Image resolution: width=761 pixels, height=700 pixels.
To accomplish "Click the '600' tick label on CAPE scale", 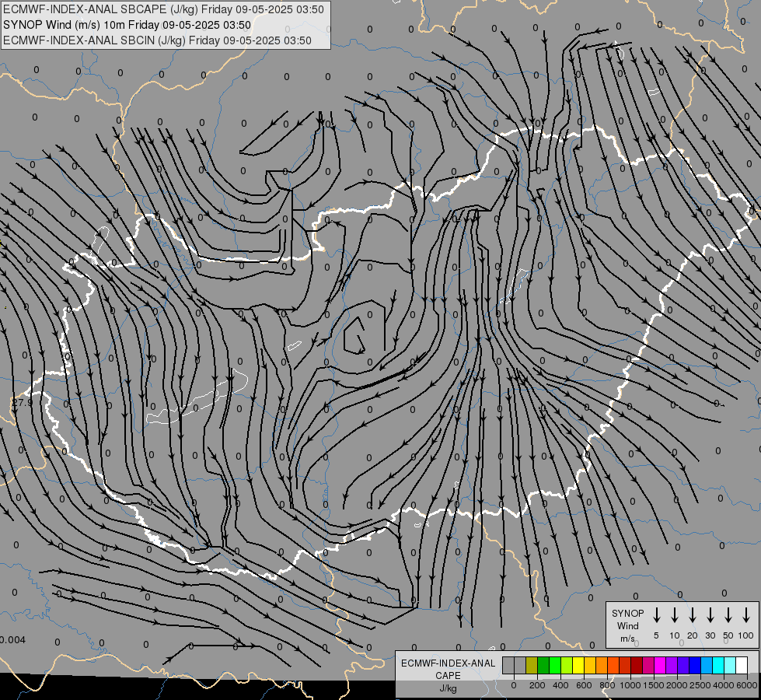I will pyautogui.click(x=584, y=685).
